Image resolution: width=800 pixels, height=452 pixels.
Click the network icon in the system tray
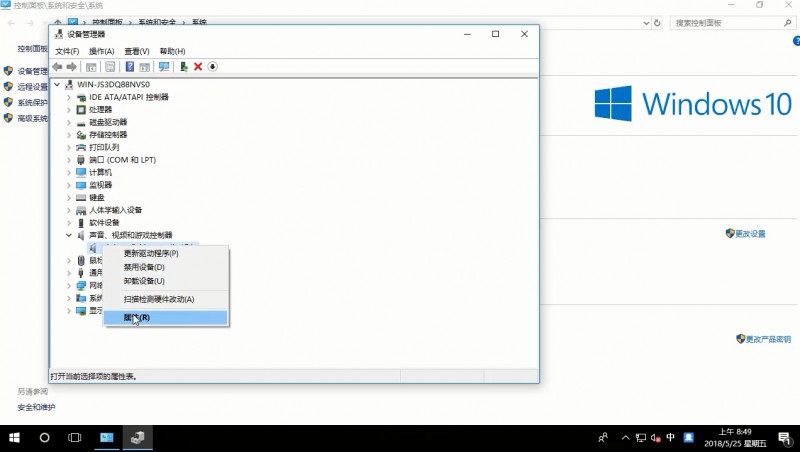tap(641, 438)
